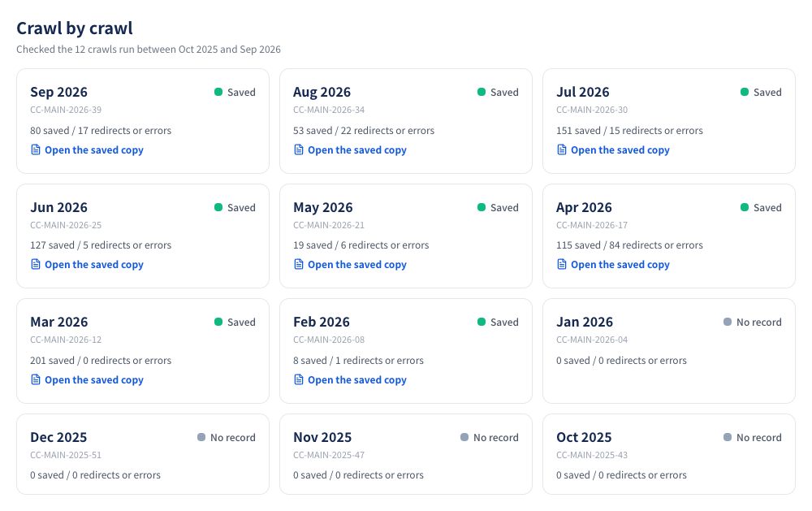Click '127 saved / 5 redirects or errors'

pyautogui.click(x=101, y=245)
